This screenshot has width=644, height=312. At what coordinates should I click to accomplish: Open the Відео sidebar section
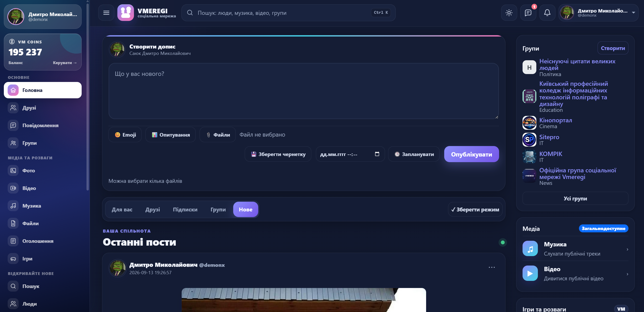tap(43, 188)
